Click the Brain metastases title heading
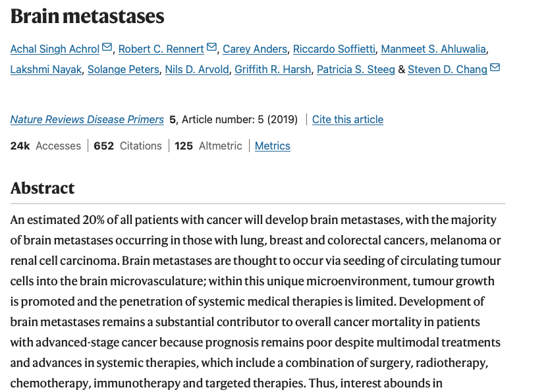Viewport: 552px width, 392px height. 88,16
